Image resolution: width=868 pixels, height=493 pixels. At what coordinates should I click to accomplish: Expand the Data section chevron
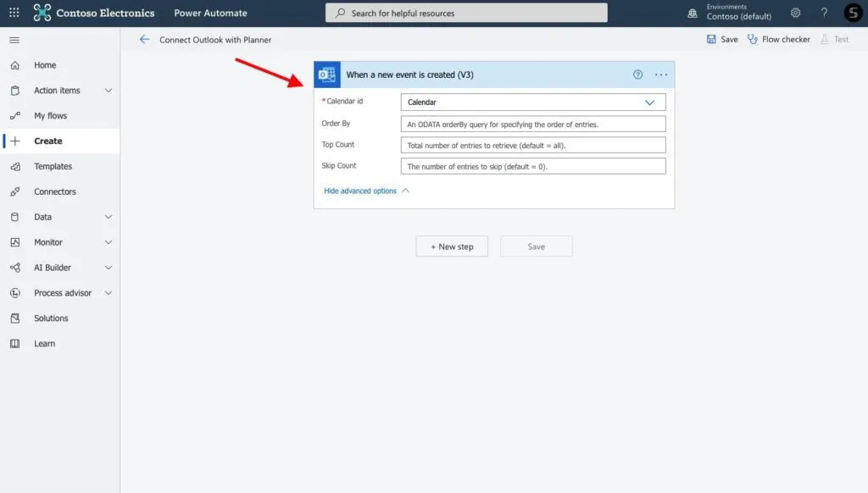[x=108, y=217]
